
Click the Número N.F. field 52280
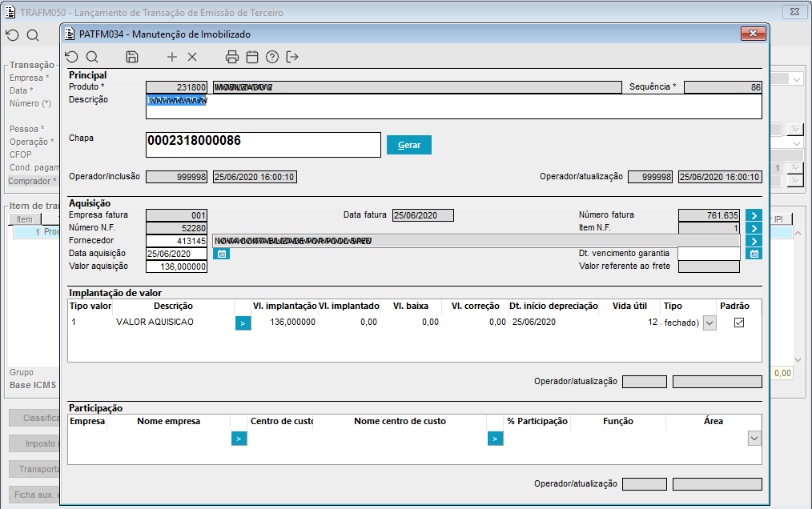(x=177, y=228)
